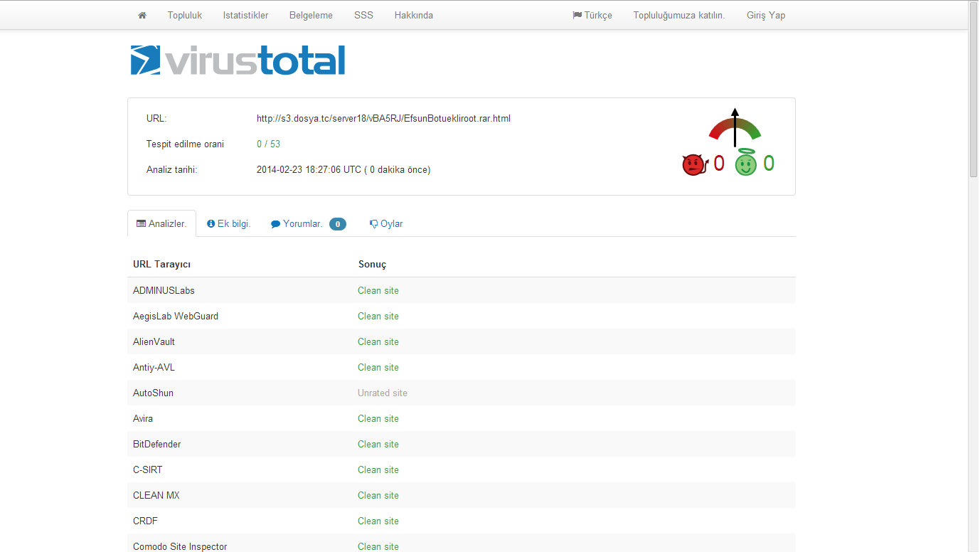Click the green angel harmless vote icon

tap(745, 163)
